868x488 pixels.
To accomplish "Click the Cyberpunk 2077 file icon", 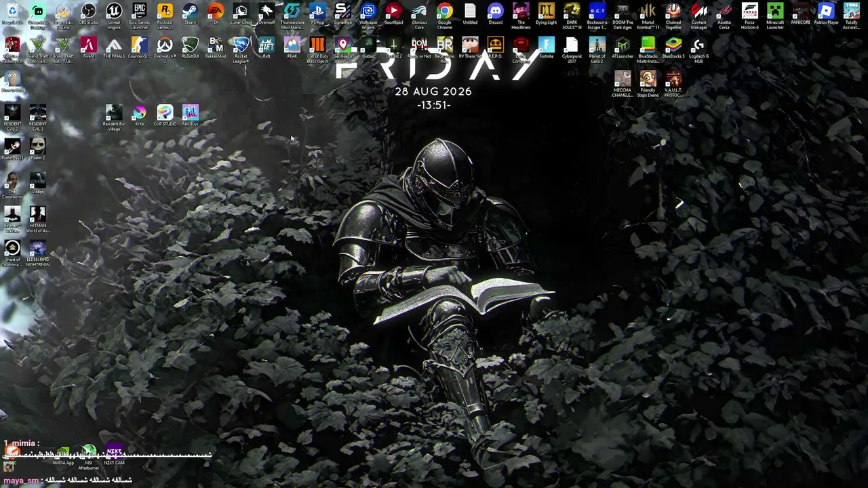I will tap(572, 50).
